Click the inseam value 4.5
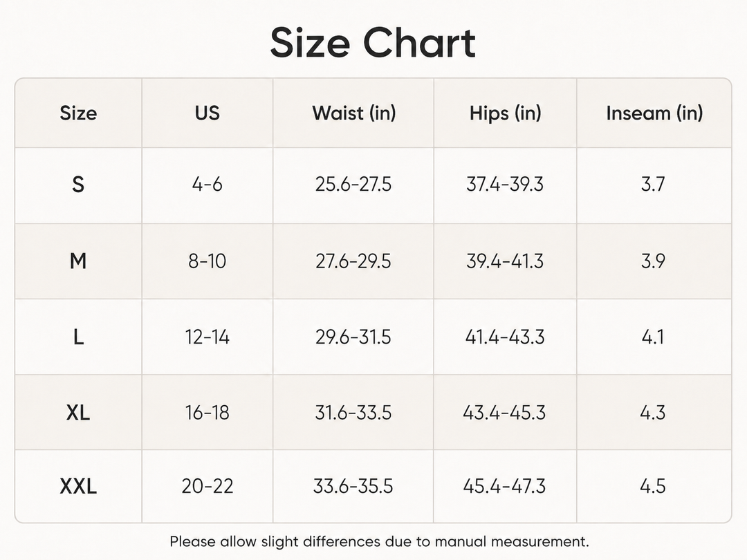This screenshot has height=560, width=747. (x=653, y=486)
